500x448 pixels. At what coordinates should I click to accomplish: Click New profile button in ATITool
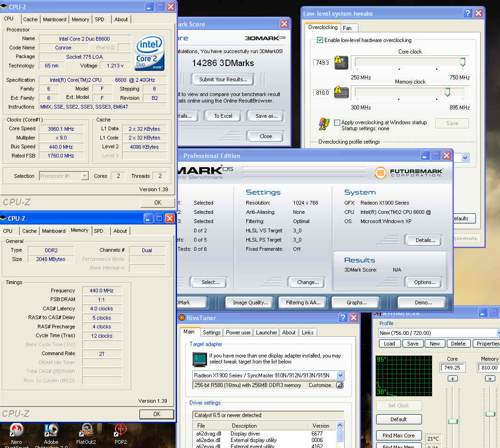click(435, 344)
